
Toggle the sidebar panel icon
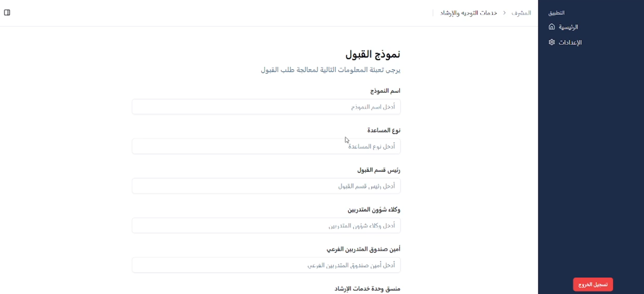tap(7, 13)
